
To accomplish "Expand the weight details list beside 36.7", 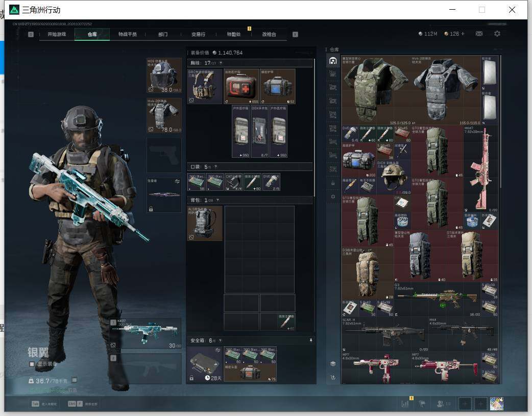I will [74, 380].
